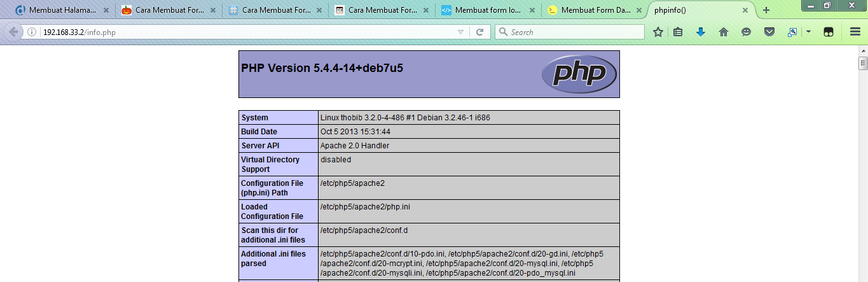Click the scrollbar up arrow

point(863,50)
